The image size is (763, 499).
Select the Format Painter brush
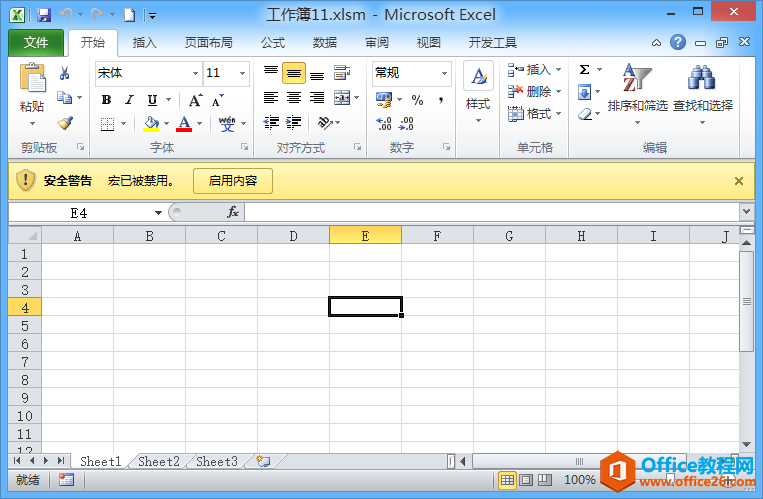(65, 123)
